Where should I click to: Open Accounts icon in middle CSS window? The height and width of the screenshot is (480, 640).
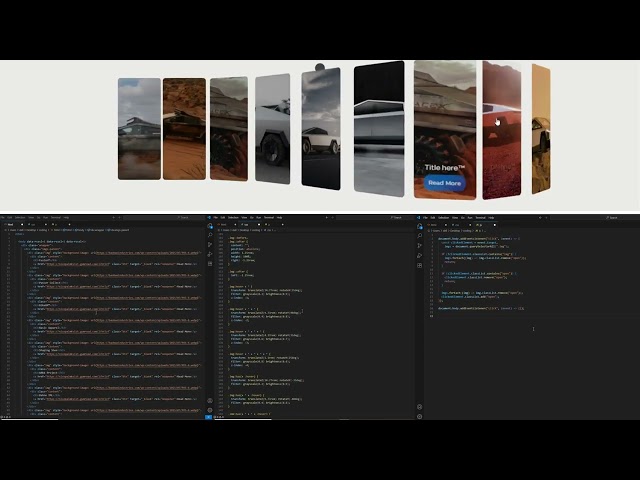click(210, 401)
